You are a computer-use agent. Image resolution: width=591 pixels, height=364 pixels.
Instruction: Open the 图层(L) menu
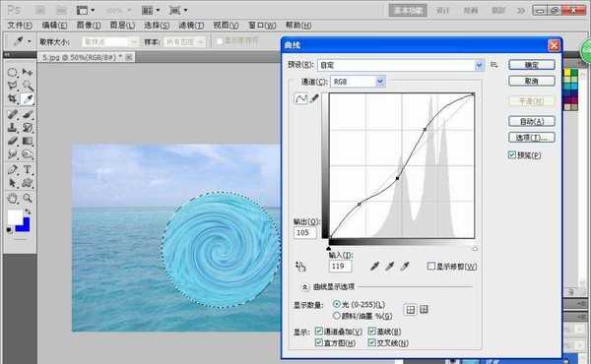[122, 26]
